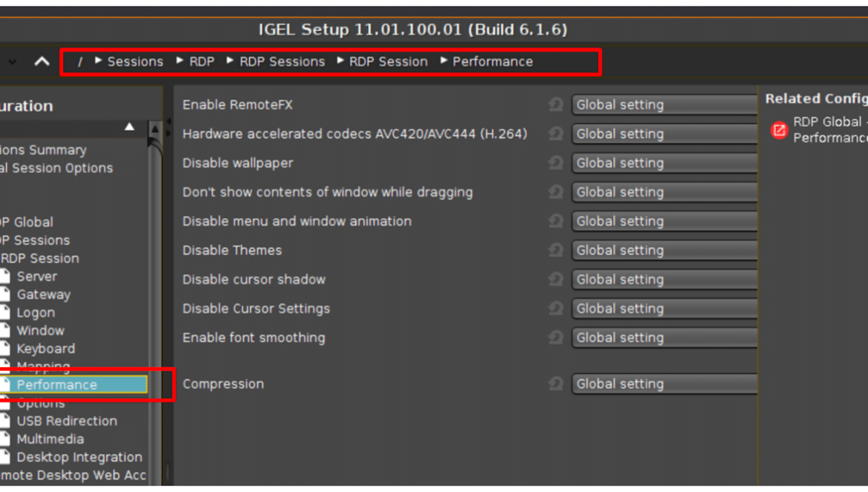Viewport: 868px width, 492px height.
Task: Open the RDP Global Performance related link icon
Action: coord(779,130)
